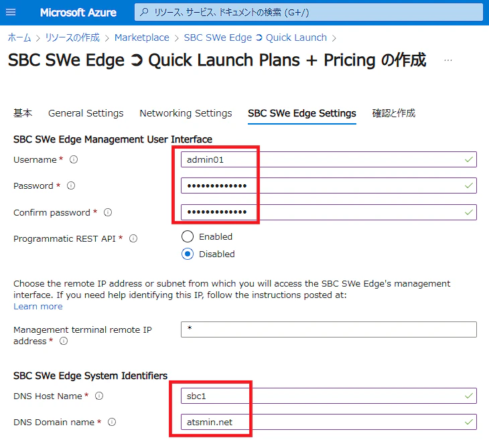Select the SBC SWe Edge Settings tab
Image resolution: width=489 pixels, height=448 pixels.
pos(302,113)
